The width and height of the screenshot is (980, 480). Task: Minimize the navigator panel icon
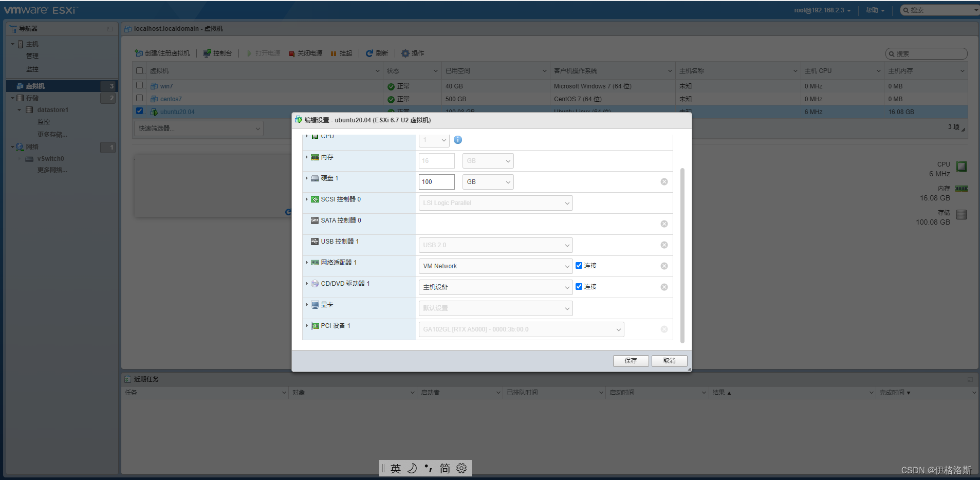(x=110, y=29)
